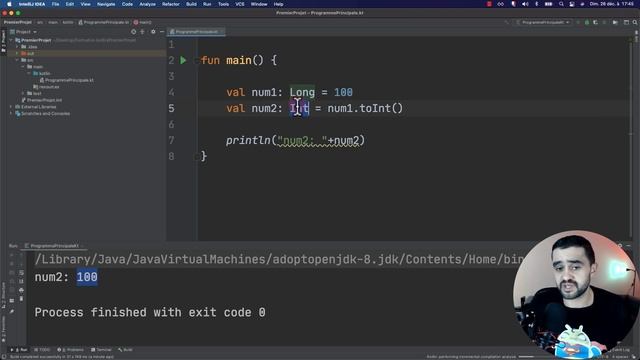Open Project Structure icon in toolbar
This screenshot has width=640, height=360.
(626, 22)
